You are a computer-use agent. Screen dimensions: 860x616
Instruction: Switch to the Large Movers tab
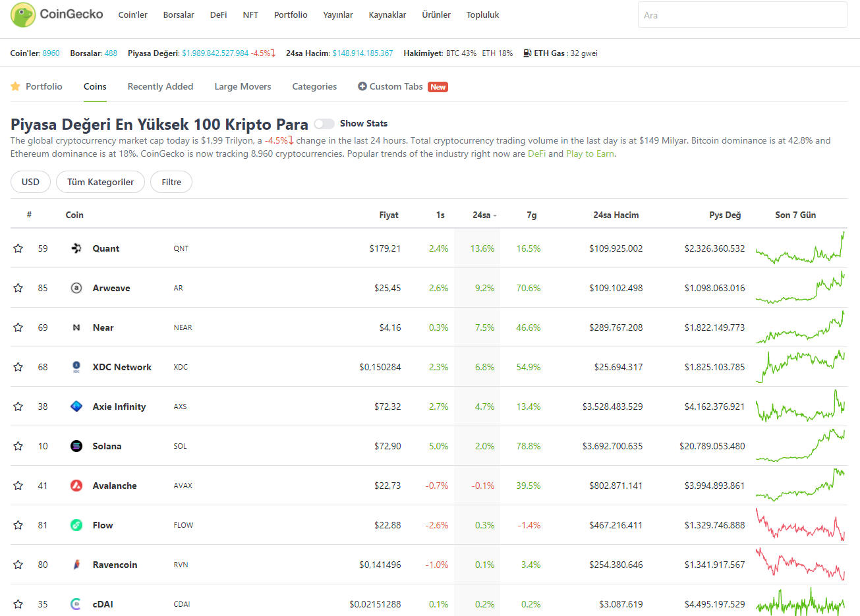point(243,86)
